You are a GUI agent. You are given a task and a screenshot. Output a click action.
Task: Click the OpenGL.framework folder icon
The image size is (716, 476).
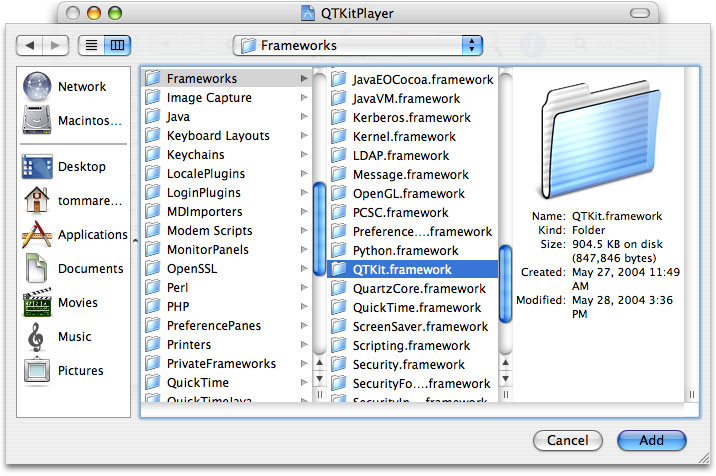coord(339,193)
